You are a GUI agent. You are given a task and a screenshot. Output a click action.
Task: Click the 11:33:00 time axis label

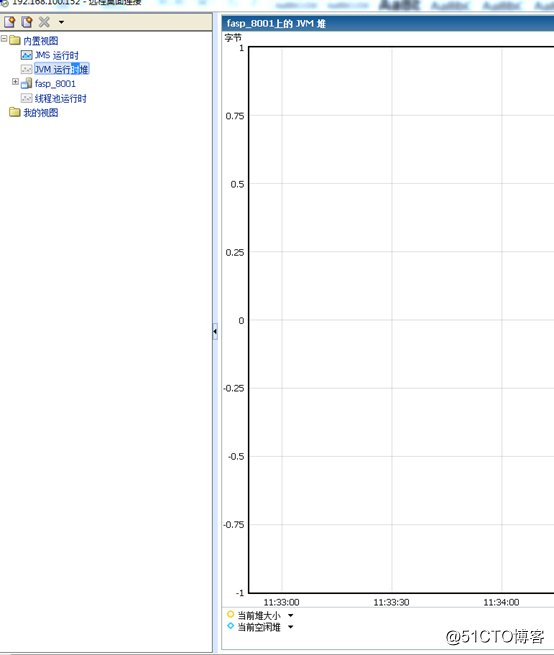281,602
